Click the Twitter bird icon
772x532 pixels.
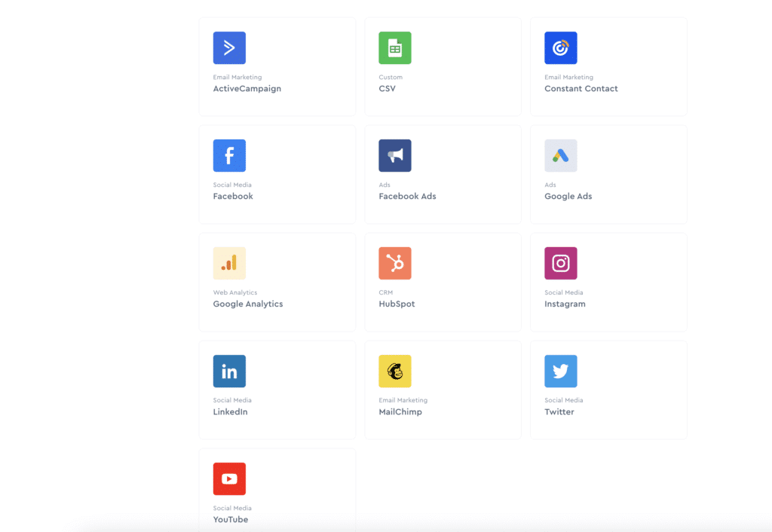pos(561,371)
